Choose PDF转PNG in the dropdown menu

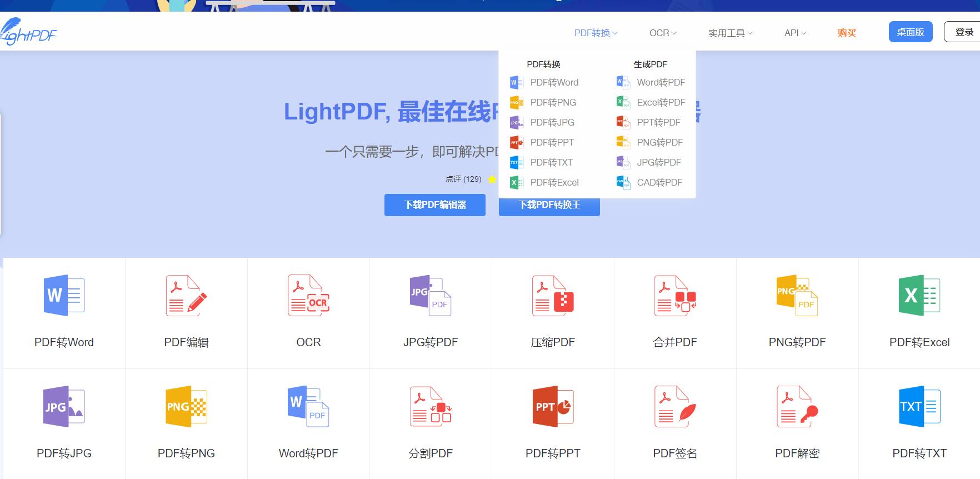click(x=553, y=102)
